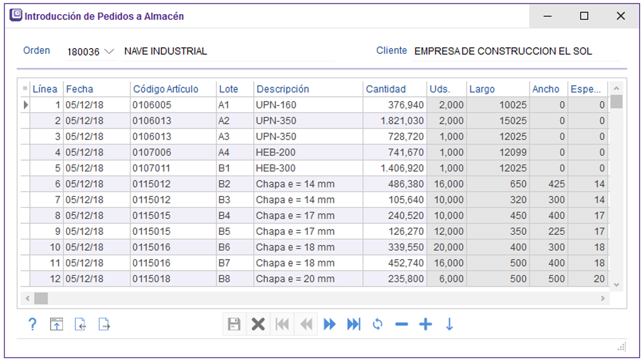Click the Cantidad column header
The width and height of the screenshot is (644, 362).
click(x=386, y=89)
